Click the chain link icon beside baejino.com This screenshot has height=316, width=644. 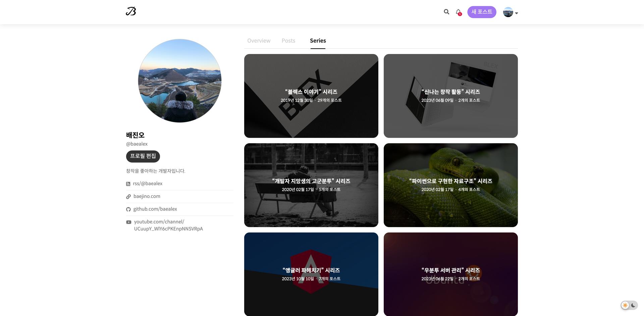(x=128, y=197)
